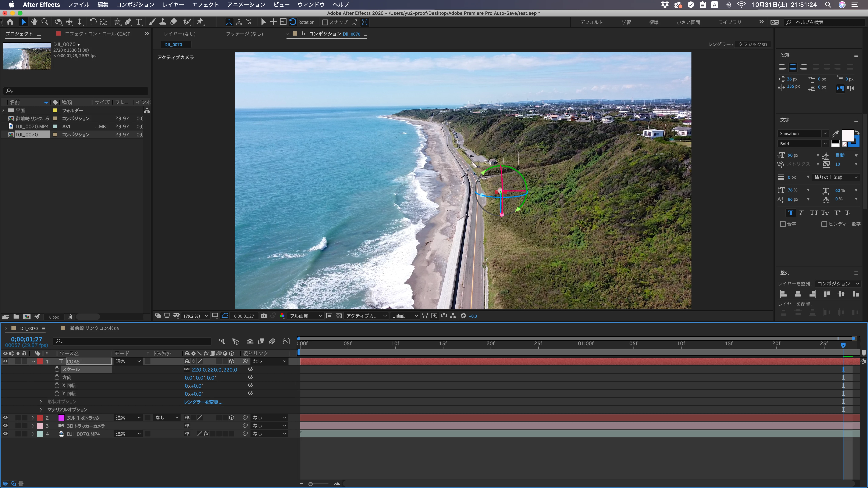Screen dimensions: 868x488
Task: Select the 学習 workspace
Action: point(626,22)
